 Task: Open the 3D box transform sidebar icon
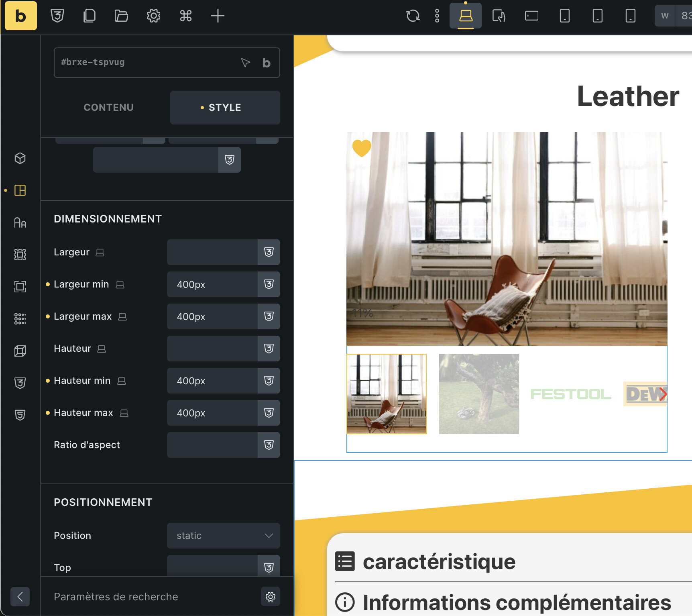coord(20,351)
